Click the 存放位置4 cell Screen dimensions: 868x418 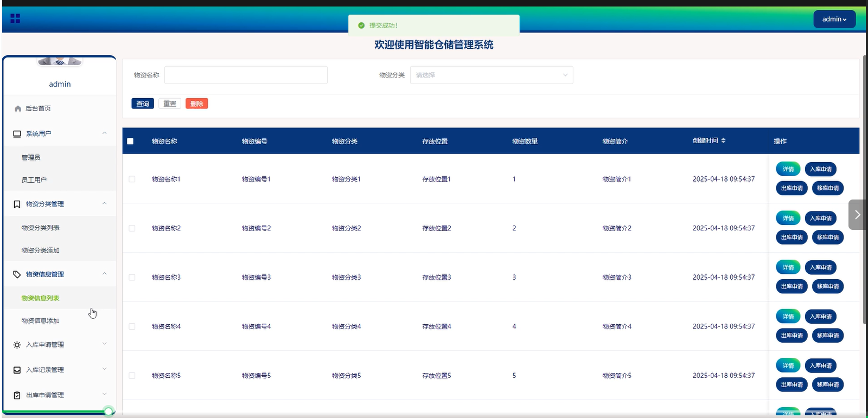[x=437, y=326]
